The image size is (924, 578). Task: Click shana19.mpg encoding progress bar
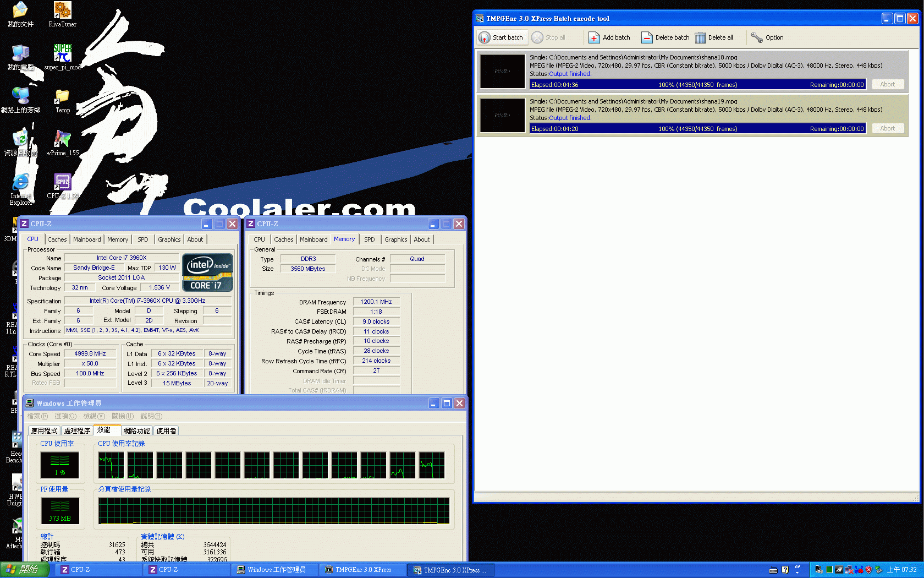click(x=697, y=128)
